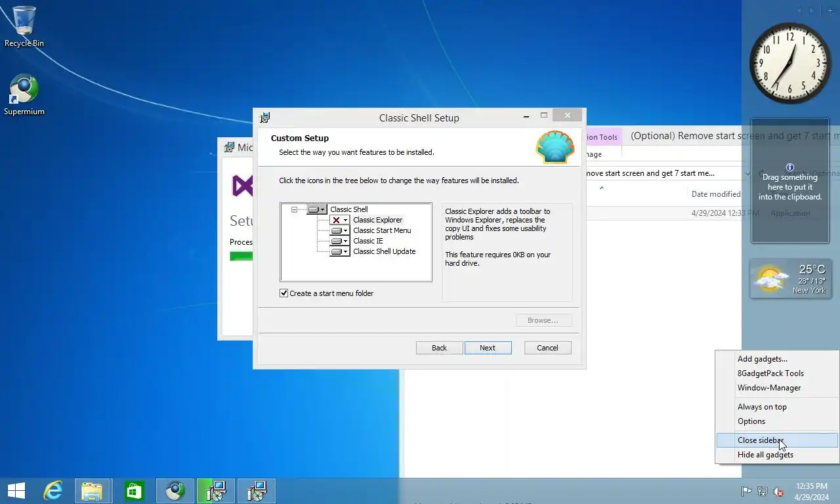This screenshot has width=840, height=504.
Task: Open the Explorer address bar history dropdown
Action: coord(748,173)
